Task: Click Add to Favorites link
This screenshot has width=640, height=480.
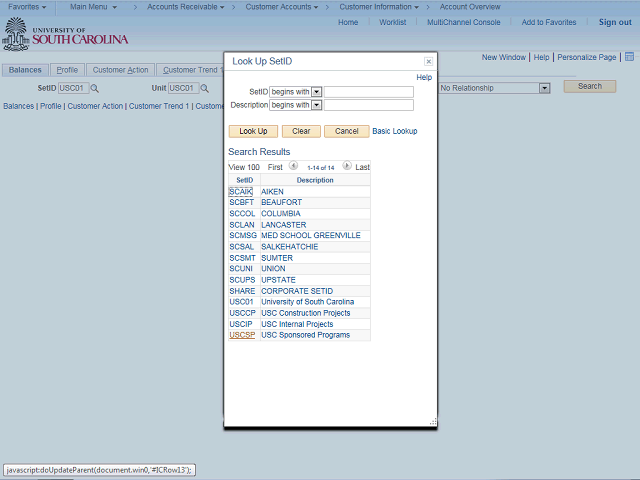Action: [x=549, y=22]
